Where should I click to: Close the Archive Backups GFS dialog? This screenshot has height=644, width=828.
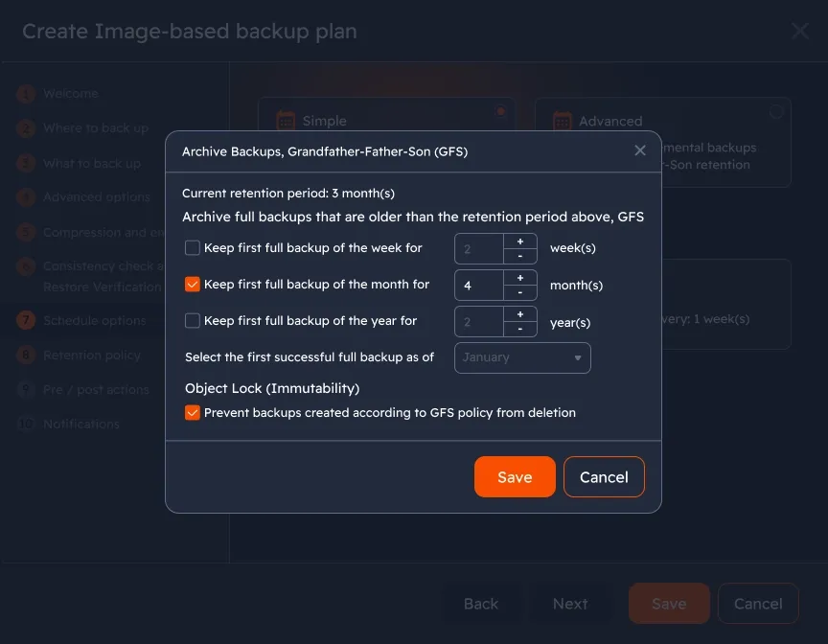[640, 150]
